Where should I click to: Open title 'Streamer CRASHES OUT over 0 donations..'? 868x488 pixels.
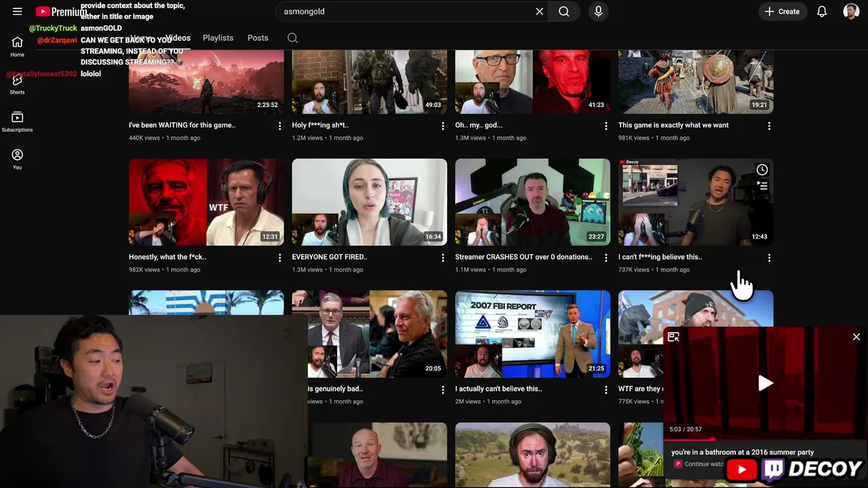coord(524,257)
